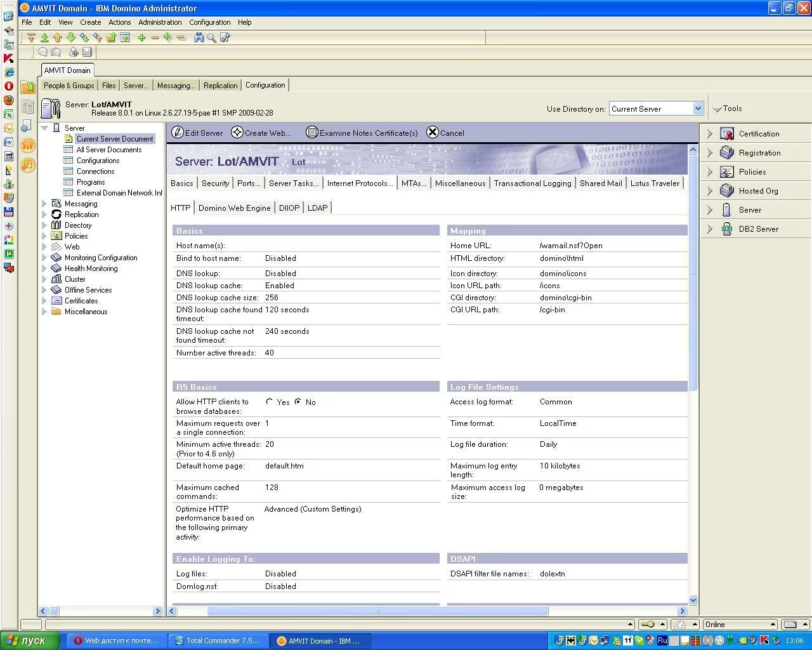Collapse the Server tree node
812x650 pixels.
tap(44, 128)
